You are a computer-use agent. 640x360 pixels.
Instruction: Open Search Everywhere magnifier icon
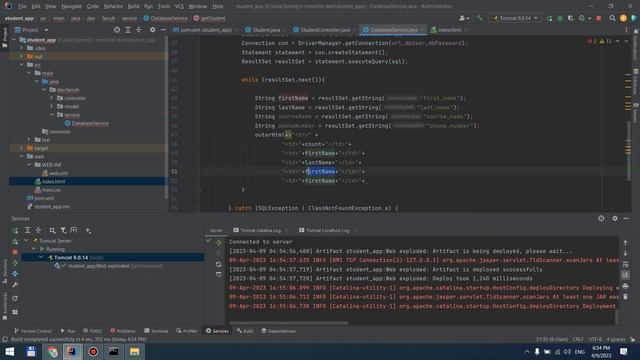click(x=612, y=18)
